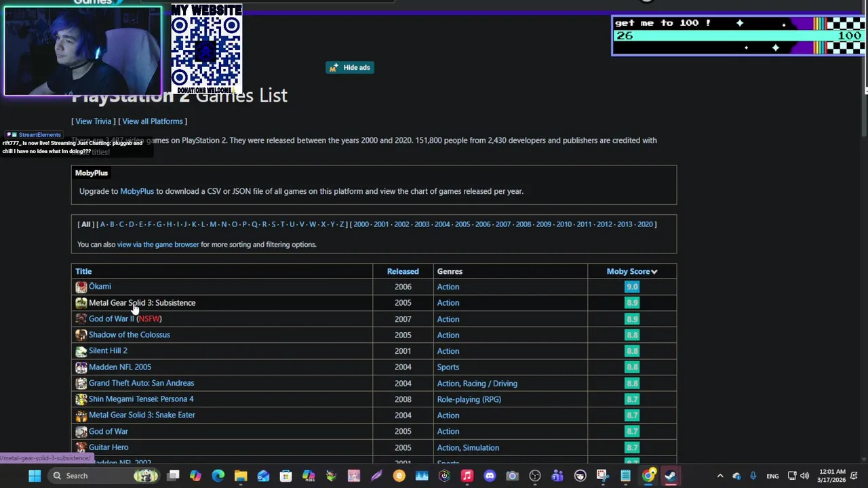Open the Windows Start menu
Screen dimensions: 868x488
(35, 476)
